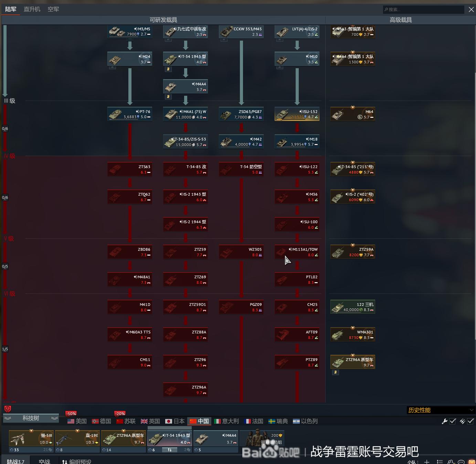Choose the ZSD63/PG87 vehicle card
The width and height of the screenshot is (476, 464).
point(241,114)
